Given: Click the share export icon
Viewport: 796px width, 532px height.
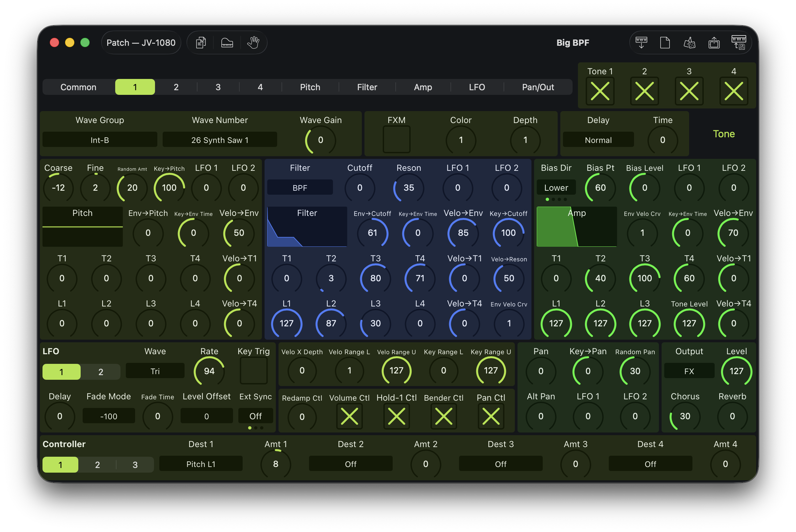Looking at the screenshot, I should 714,43.
